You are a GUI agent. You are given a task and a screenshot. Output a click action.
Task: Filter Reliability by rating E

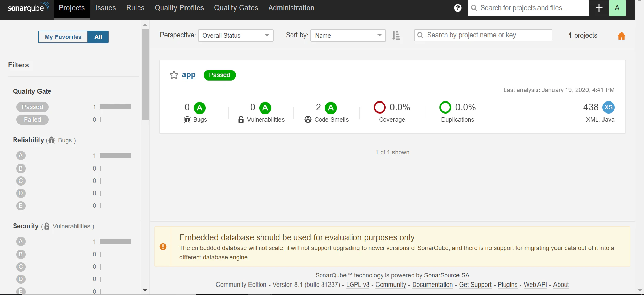click(x=21, y=206)
